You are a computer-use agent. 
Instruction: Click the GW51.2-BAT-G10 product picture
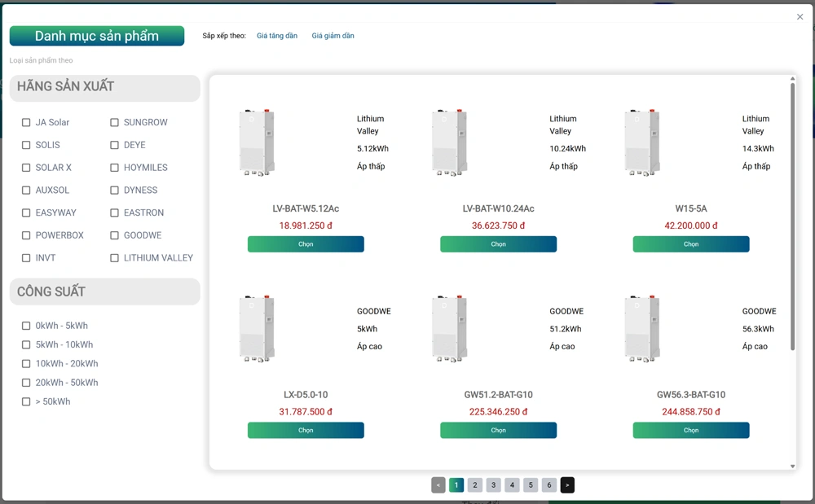pos(450,329)
